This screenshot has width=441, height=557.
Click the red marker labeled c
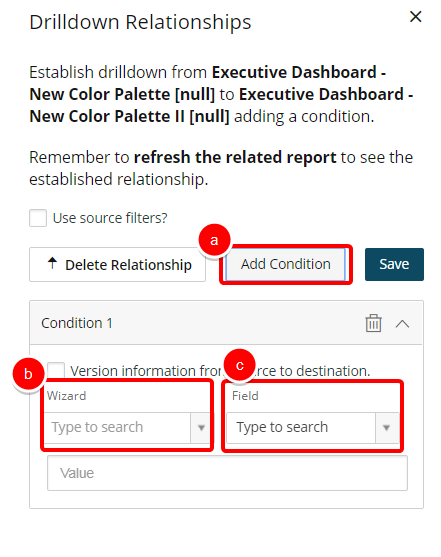(240, 366)
